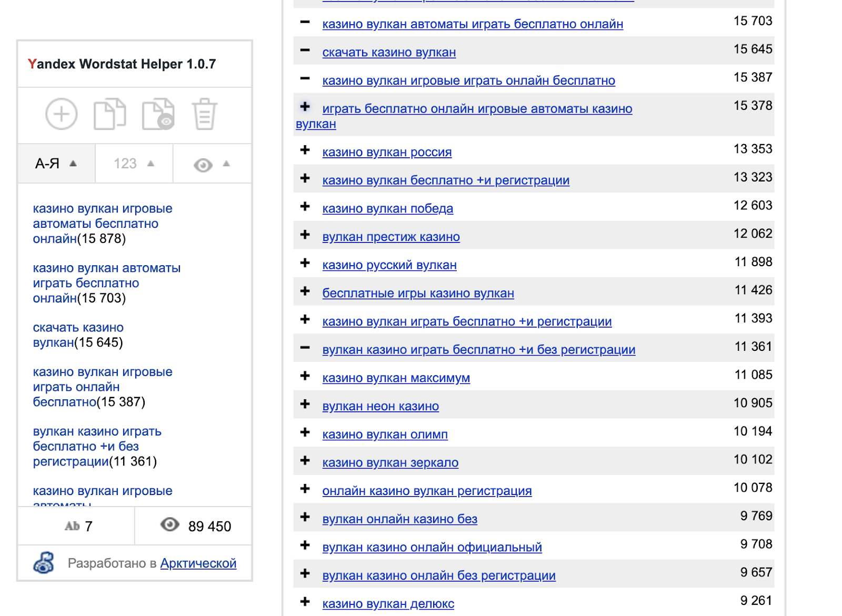
Task: Add 'вулкан престиж казино' with plus icon
Action: coord(305,235)
